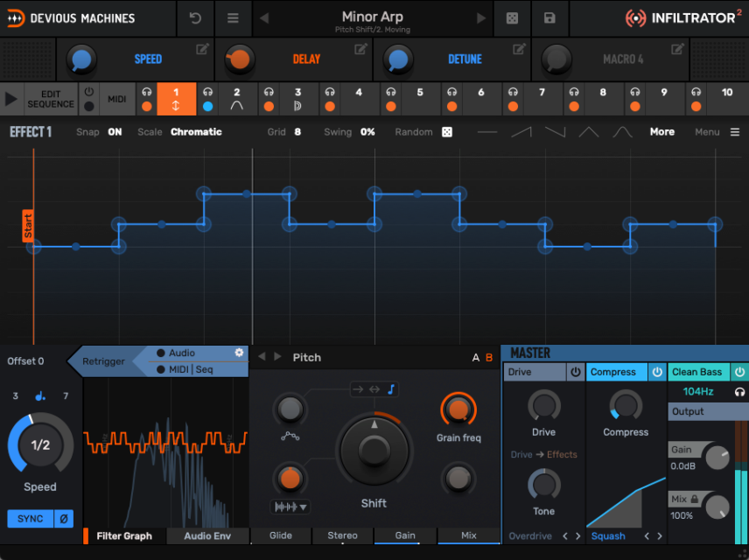Toggle Snap ON setting

(x=115, y=132)
